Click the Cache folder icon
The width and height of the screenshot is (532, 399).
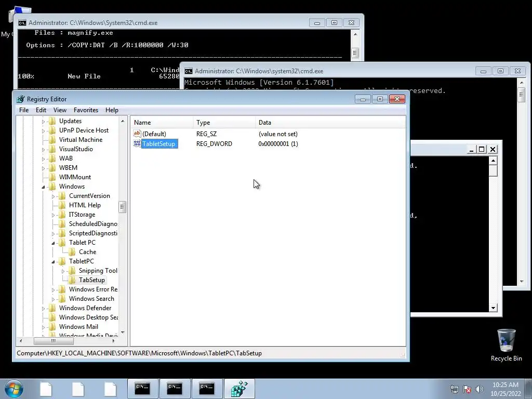72,252
